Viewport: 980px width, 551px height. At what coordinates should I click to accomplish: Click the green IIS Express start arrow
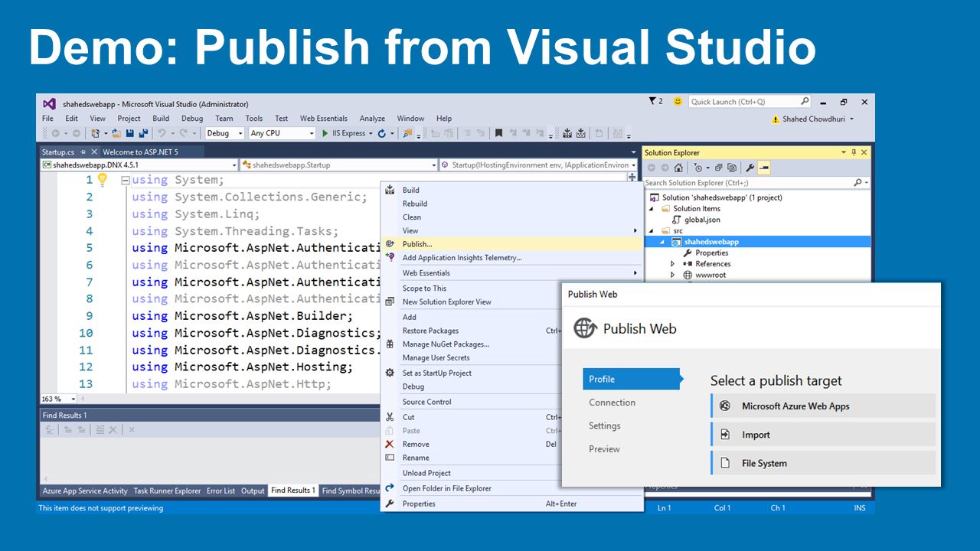[x=325, y=133]
